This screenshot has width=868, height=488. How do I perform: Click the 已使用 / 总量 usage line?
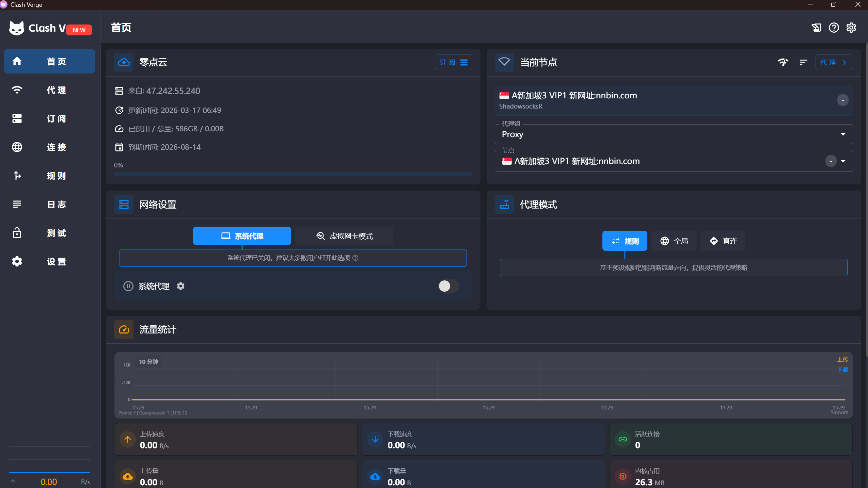pyautogui.click(x=176, y=129)
